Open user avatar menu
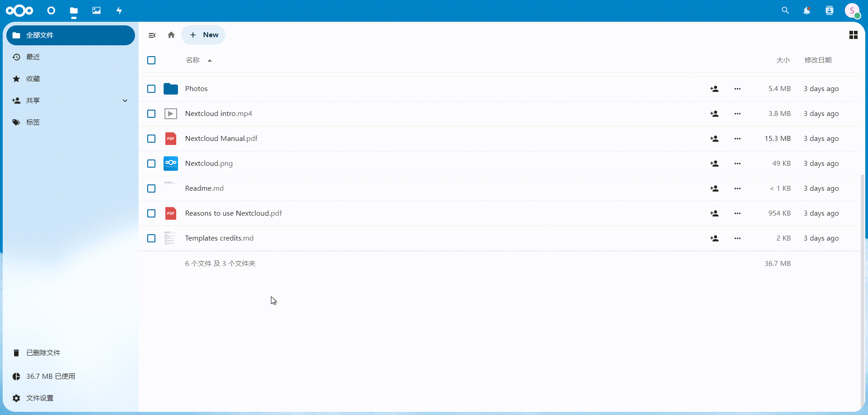 852,10
